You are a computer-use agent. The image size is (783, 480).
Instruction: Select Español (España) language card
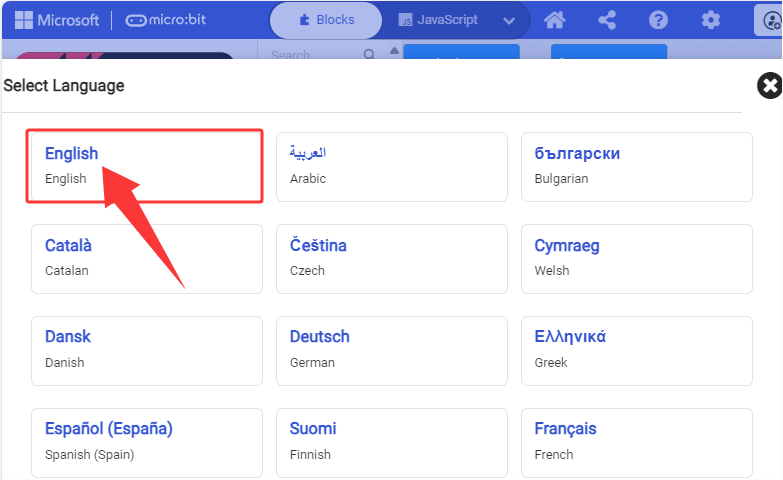(x=147, y=443)
